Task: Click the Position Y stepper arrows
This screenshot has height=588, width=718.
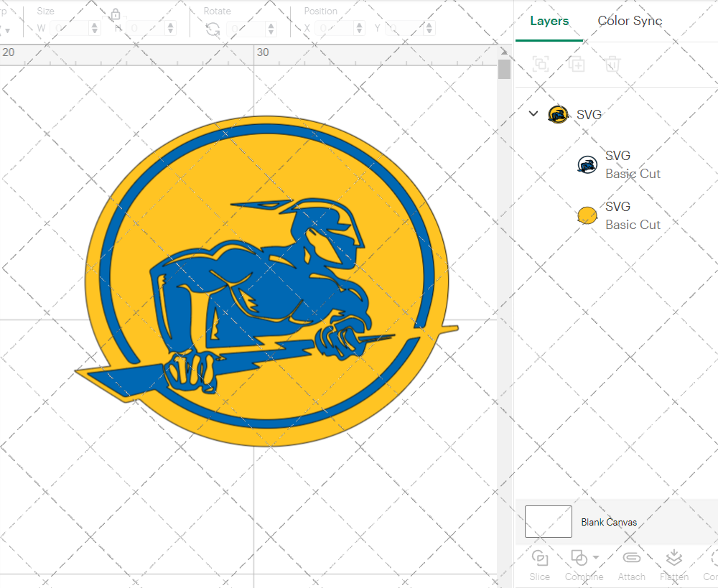Action: [429, 29]
